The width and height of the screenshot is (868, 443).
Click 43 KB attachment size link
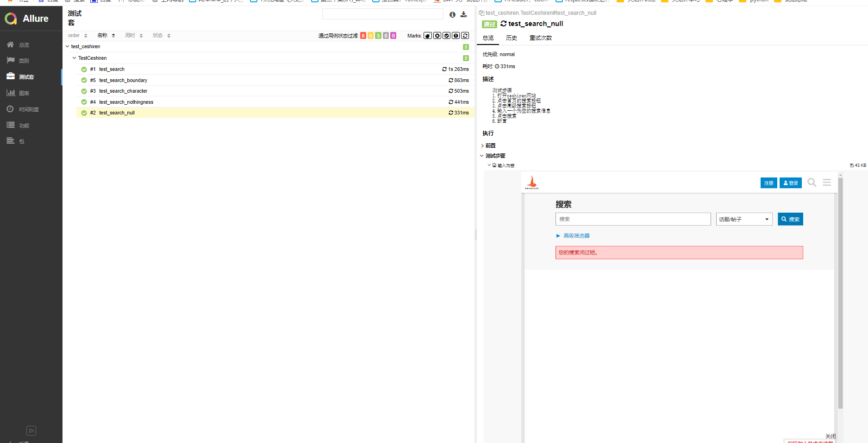click(x=858, y=165)
